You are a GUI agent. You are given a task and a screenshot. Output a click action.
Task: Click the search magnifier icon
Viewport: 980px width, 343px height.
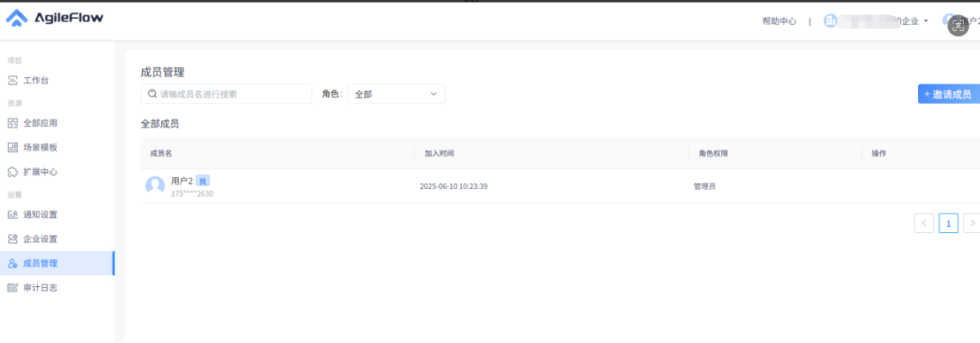point(152,94)
